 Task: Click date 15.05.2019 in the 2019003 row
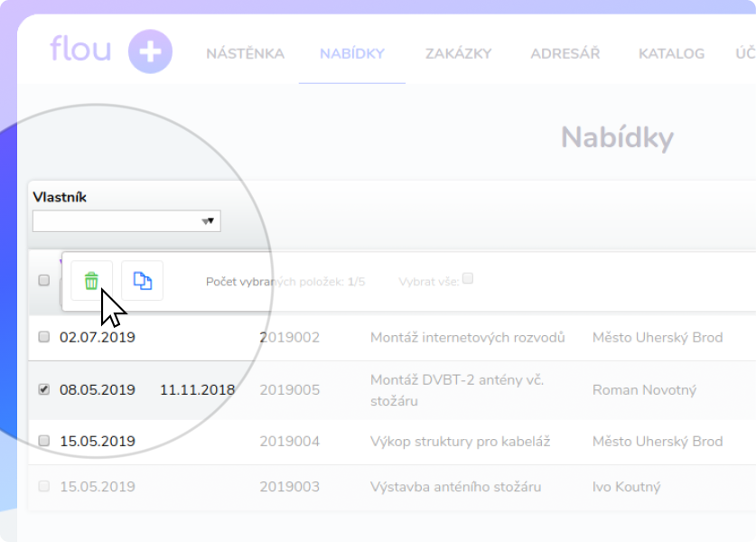coord(98,487)
